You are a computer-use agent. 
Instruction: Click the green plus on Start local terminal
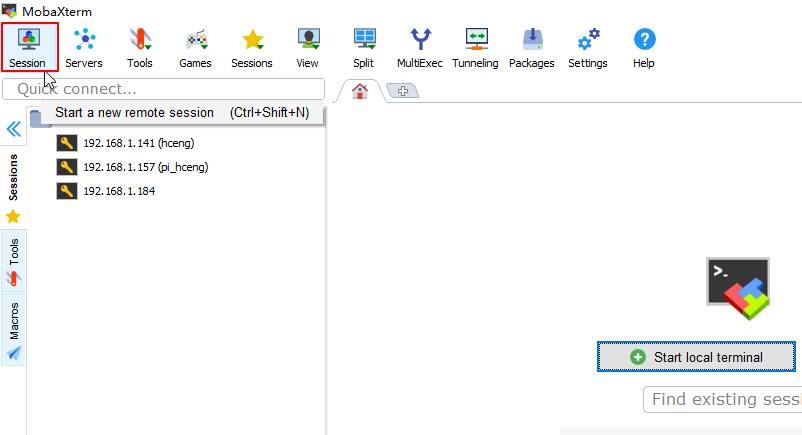point(638,357)
